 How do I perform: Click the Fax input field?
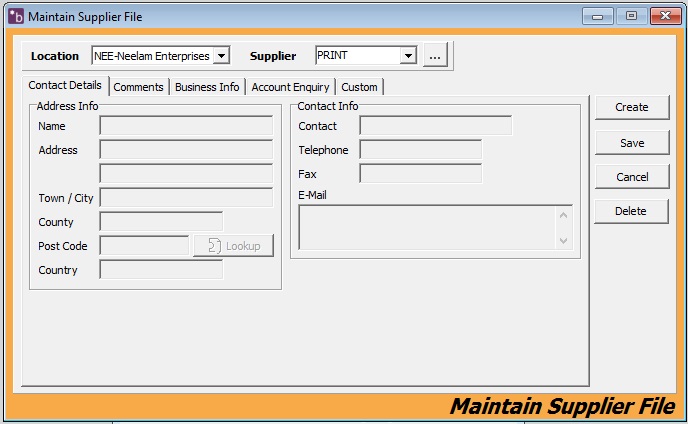point(420,173)
